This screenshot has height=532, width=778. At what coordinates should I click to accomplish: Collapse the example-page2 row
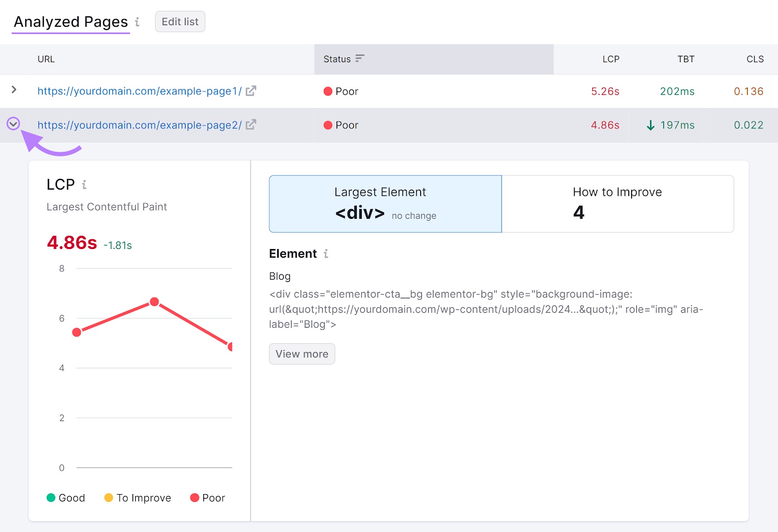[x=13, y=124]
